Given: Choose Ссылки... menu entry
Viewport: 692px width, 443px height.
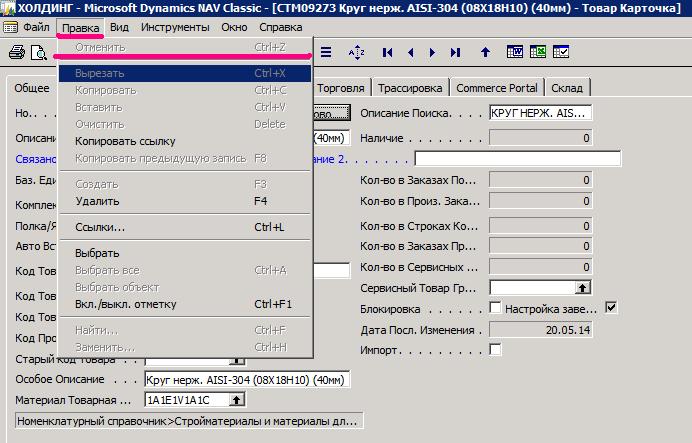Looking at the screenshot, I should [x=185, y=227].
